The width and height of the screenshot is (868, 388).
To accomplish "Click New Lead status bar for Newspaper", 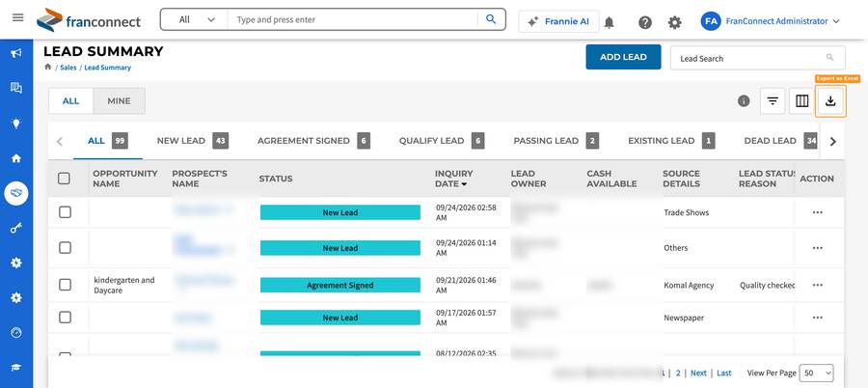I will [x=339, y=318].
